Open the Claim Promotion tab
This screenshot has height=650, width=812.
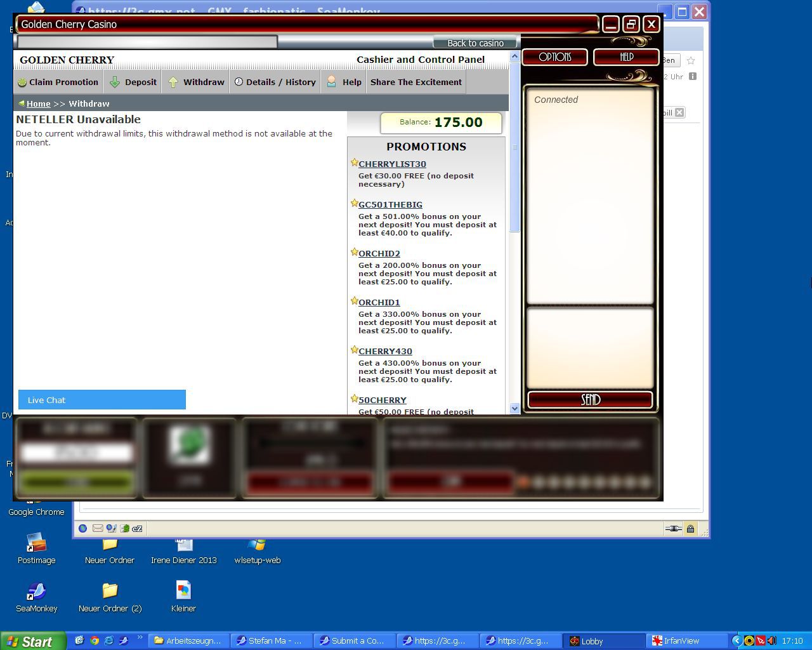click(x=58, y=82)
